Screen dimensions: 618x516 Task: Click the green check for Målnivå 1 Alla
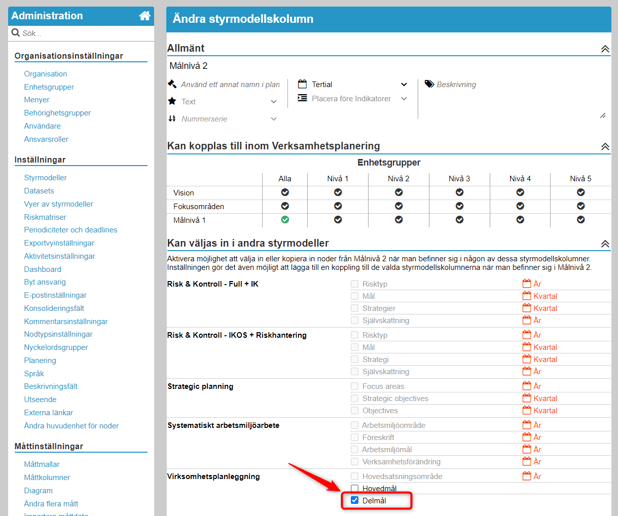285,220
